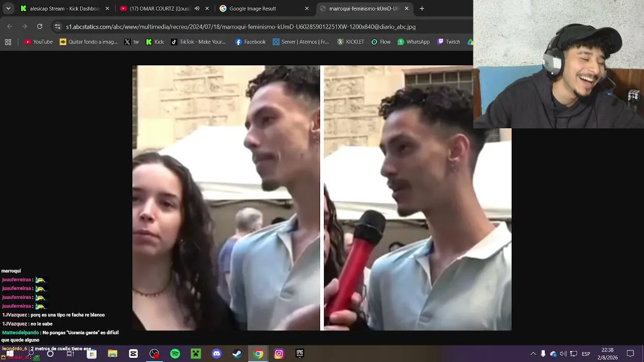Go forward to the next page
This screenshot has width=644, height=362.
[x=24, y=27]
